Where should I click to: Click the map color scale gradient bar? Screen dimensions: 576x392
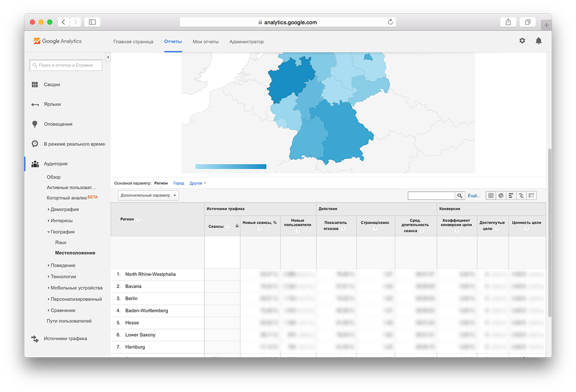(x=230, y=167)
